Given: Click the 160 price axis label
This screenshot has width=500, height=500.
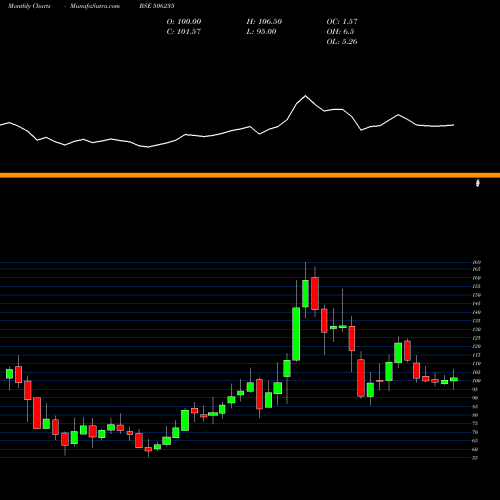Looking at the screenshot, I should [x=477, y=278].
